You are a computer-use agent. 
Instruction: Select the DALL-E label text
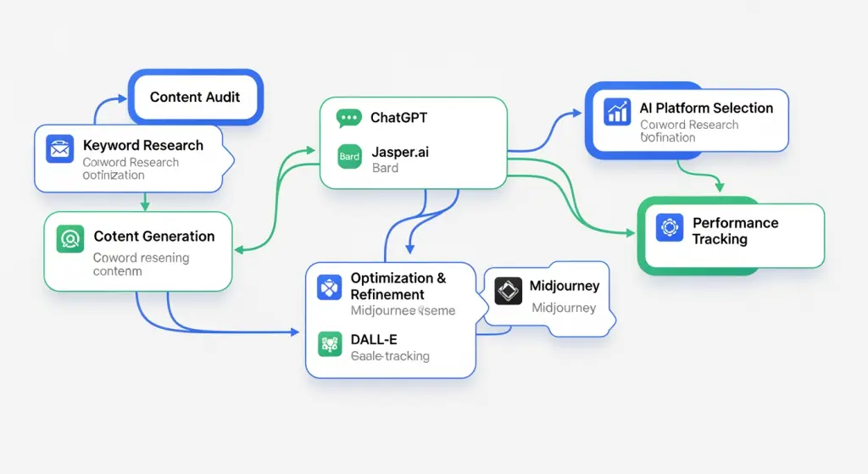tap(374, 339)
